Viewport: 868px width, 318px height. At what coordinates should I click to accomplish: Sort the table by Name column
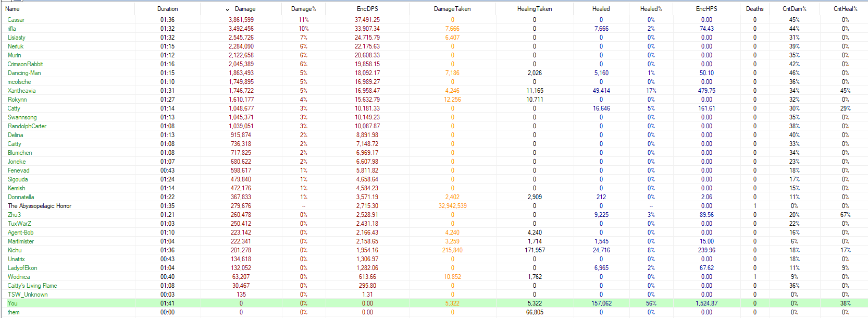click(x=13, y=9)
